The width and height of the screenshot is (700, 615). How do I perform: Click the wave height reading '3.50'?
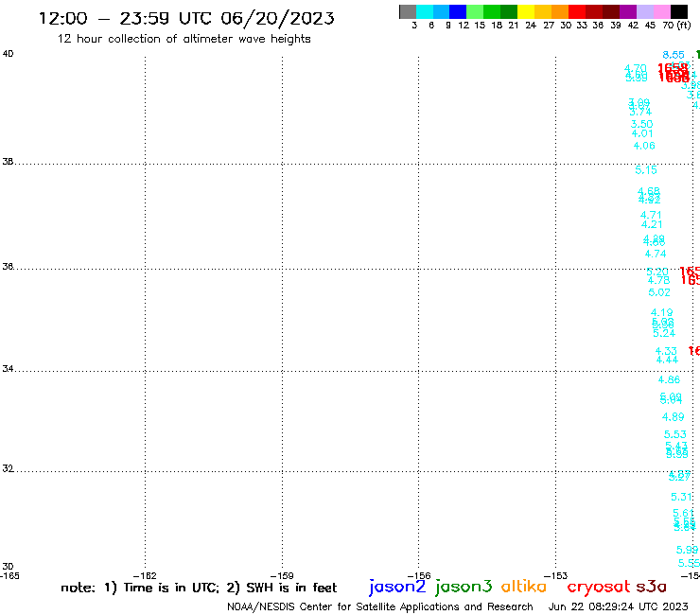tap(641, 124)
